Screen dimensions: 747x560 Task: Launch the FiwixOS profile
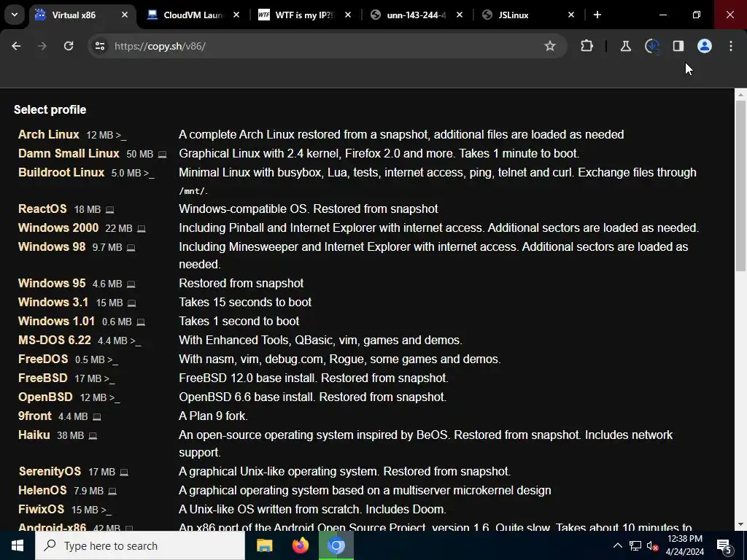click(x=41, y=510)
